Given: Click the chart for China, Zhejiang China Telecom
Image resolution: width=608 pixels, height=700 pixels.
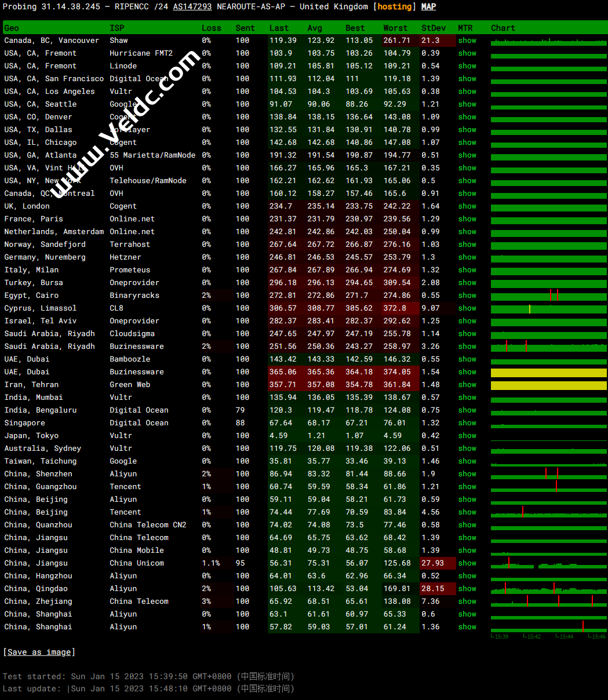Looking at the screenshot, I should (x=548, y=602).
